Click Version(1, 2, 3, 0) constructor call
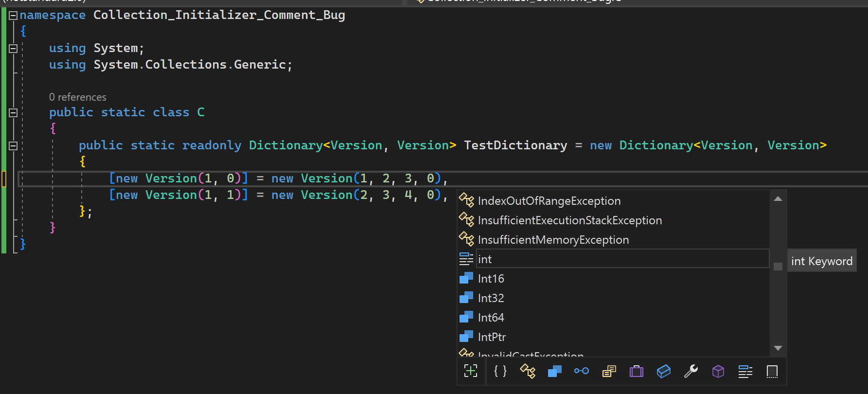Viewport: 868px width, 394px height. pos(371,179)
